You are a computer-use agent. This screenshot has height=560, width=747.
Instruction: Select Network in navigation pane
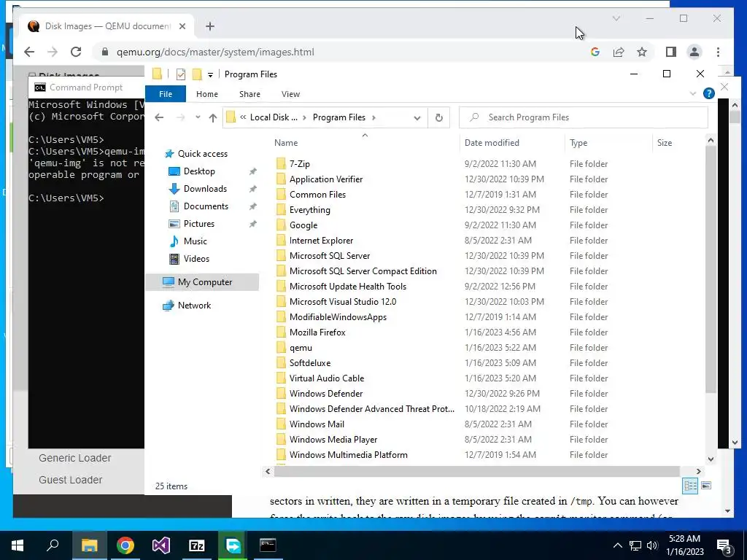tap(194, 306)
